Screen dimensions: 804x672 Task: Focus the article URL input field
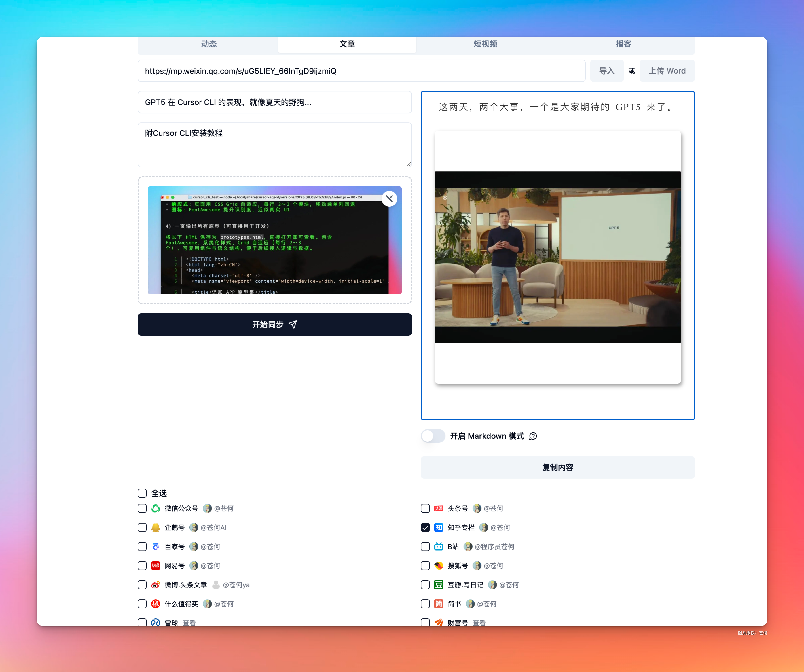tap(361, 71)
